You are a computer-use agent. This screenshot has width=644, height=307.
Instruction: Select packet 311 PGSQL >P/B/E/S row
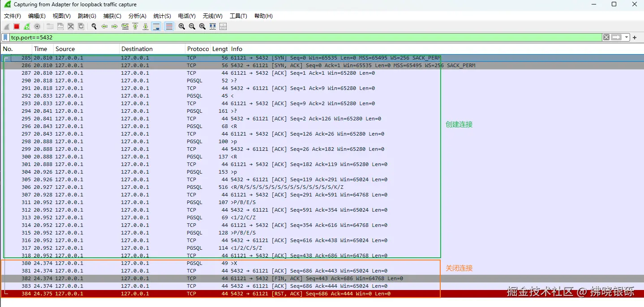[322, 202]
